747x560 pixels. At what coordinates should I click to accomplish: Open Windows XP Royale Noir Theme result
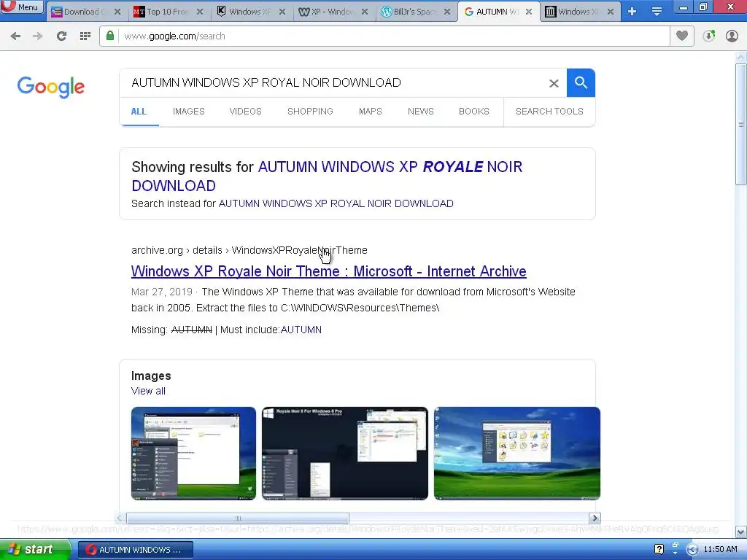(x=329, y=271)
